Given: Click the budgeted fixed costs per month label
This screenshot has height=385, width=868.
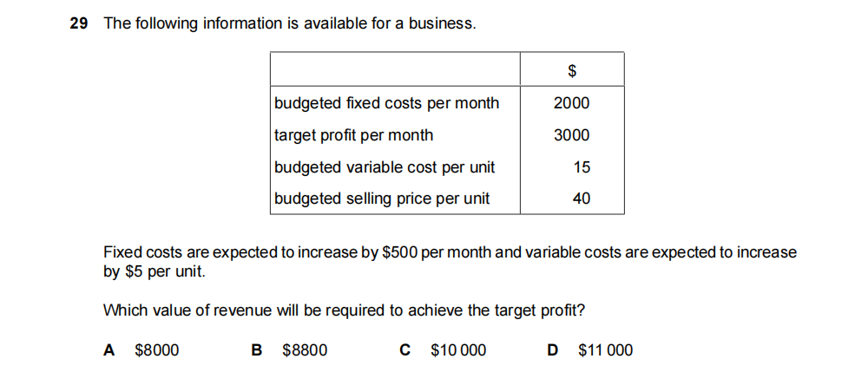Looking at the screenshot, I should coord(387,103).
